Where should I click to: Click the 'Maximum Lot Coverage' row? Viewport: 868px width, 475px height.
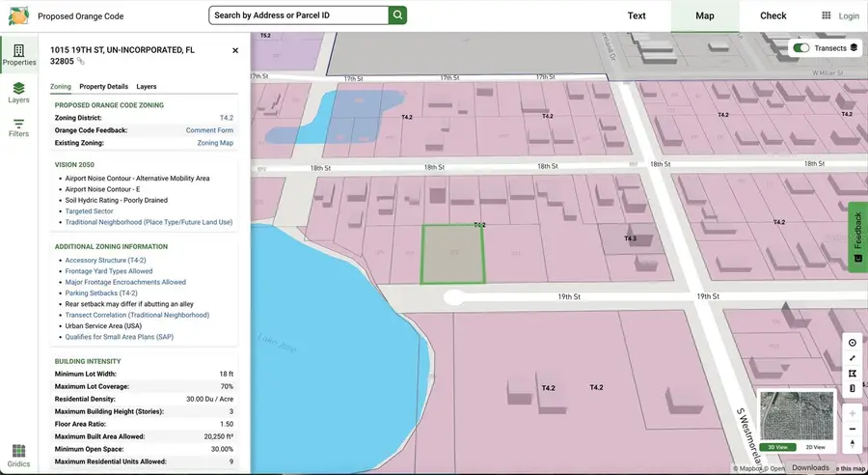144,386
